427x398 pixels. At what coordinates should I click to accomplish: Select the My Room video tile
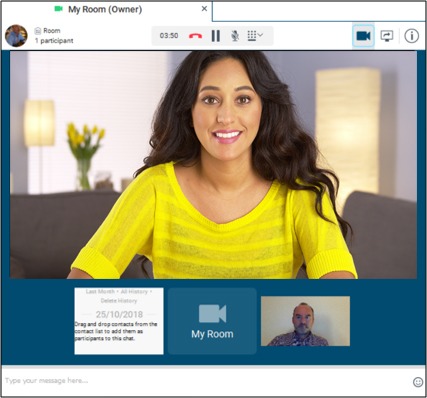[x=212, y=321]
